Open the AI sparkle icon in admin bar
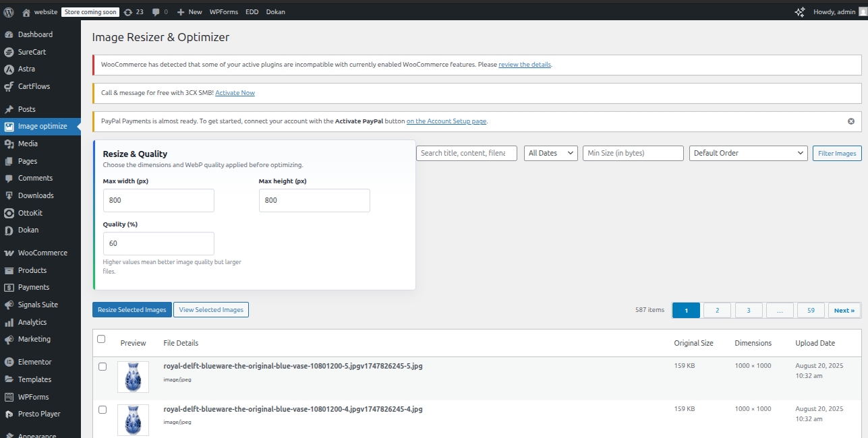Viewport: 868px width, 438px height. coord(800,12)
